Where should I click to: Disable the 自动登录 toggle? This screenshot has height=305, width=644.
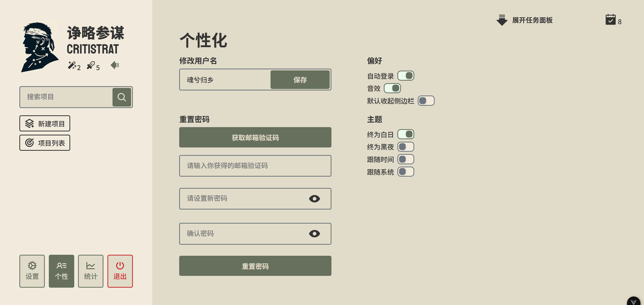(405, 75)
